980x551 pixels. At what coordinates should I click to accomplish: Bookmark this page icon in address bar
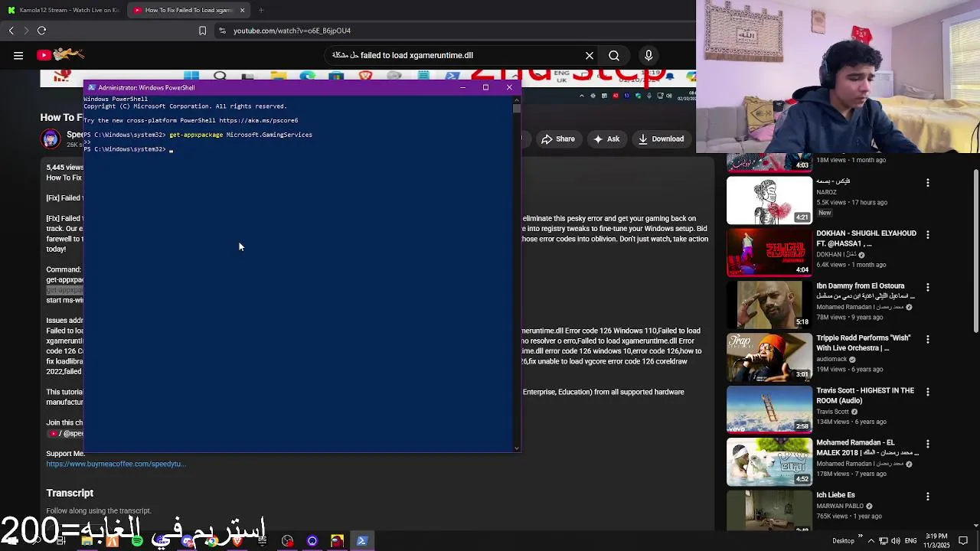[x=202, y=31]
